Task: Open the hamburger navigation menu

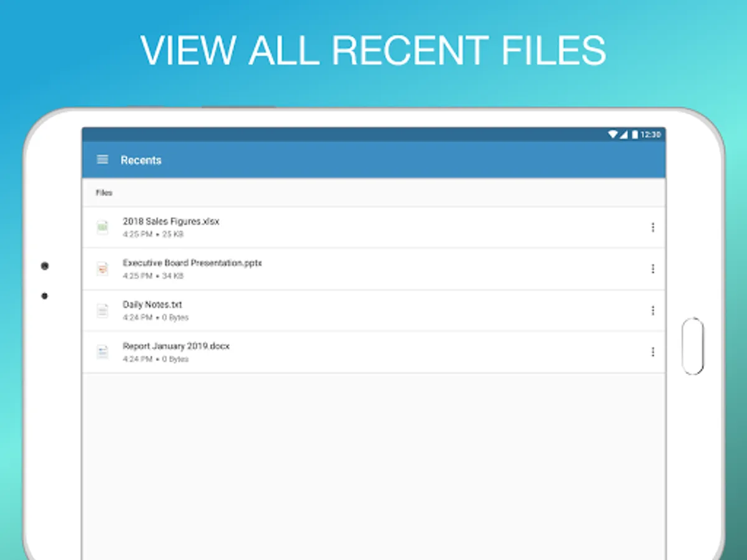Action: (103, 160)
